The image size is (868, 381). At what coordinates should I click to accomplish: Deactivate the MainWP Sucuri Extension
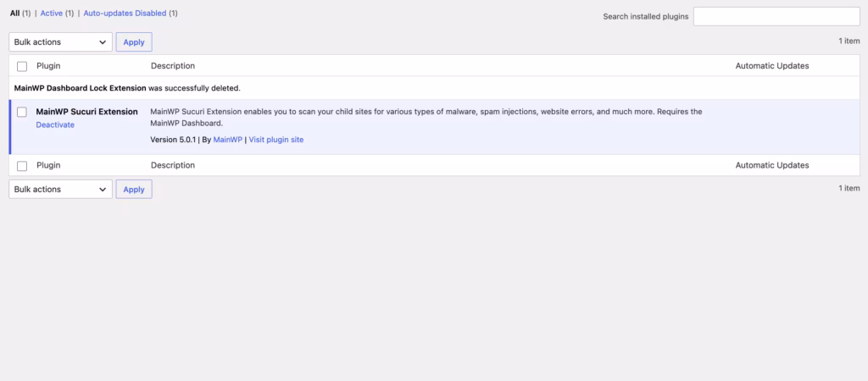[x=55, y=125]
